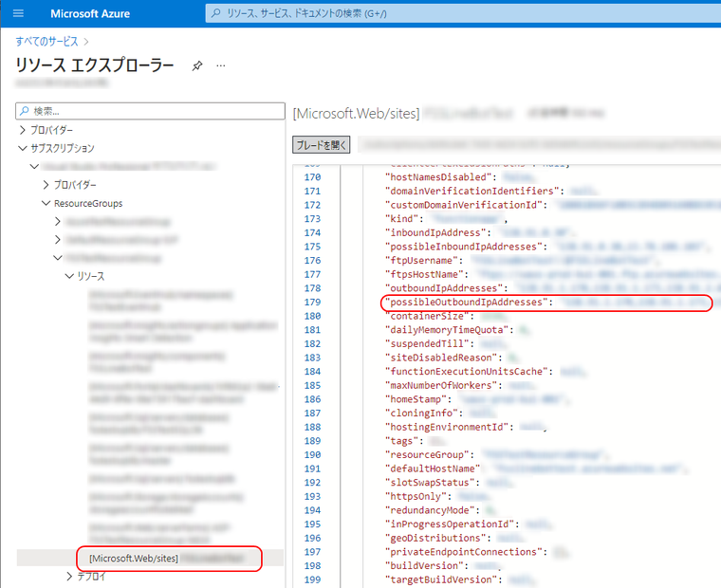Click the "functionExecutionUnitsCache" key

[467, 372]
